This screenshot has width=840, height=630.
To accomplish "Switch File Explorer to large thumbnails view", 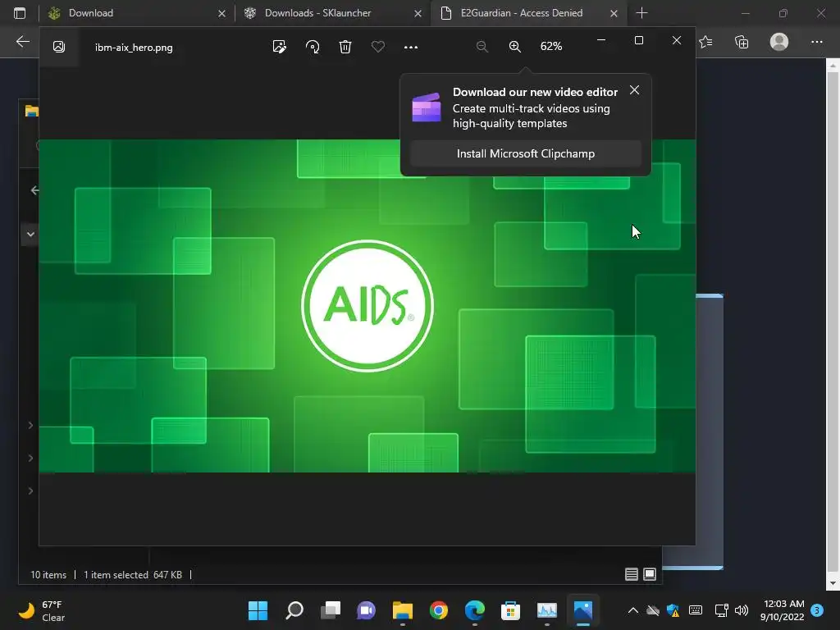I will (x=650, y=574).
